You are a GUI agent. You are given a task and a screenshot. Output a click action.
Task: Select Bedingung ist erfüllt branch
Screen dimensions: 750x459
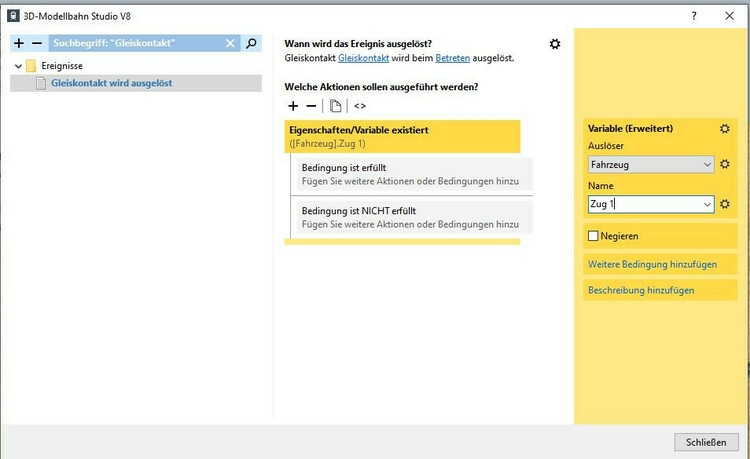(x=415, y=175)
